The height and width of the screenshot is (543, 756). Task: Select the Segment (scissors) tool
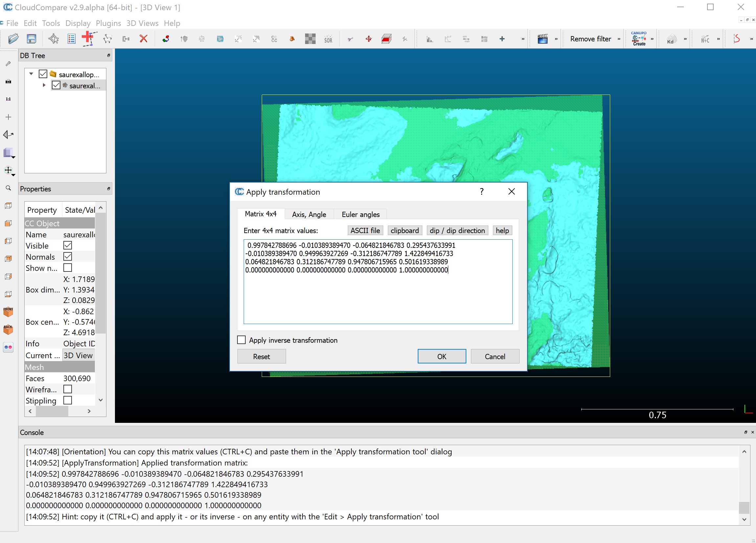[x=350, y=39]
